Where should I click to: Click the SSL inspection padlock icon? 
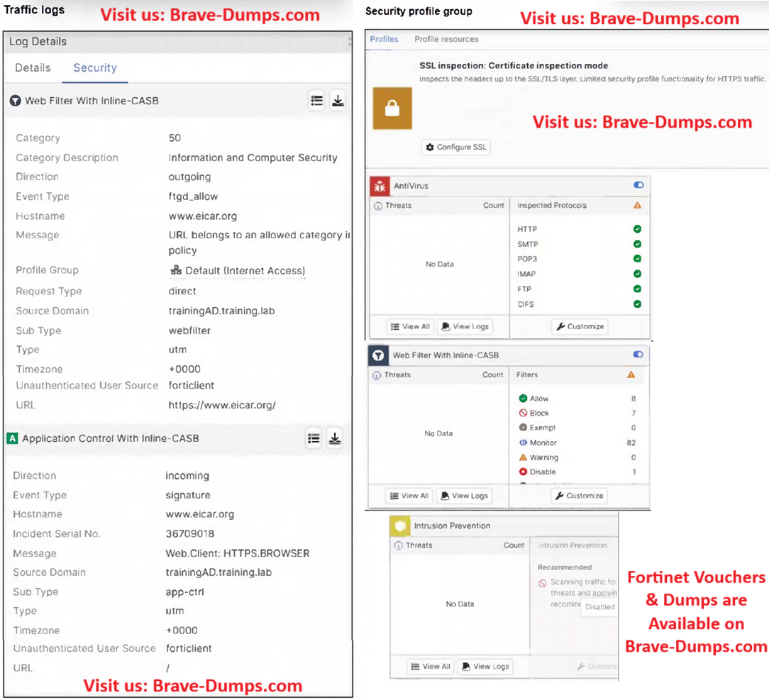pos(392,109)
